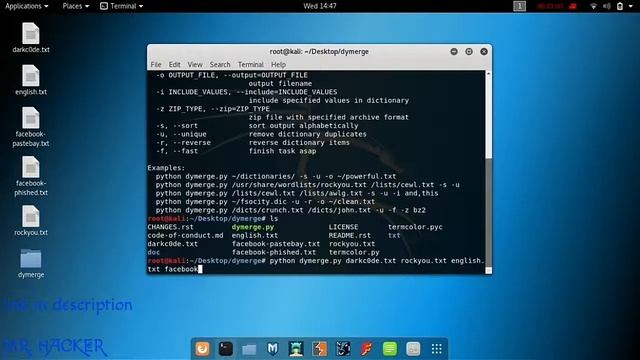The height and width of the screenshot is (360, 640).
Task: Click 'termcolor.pyc' in ls output
Action: (x=415, y=227)
